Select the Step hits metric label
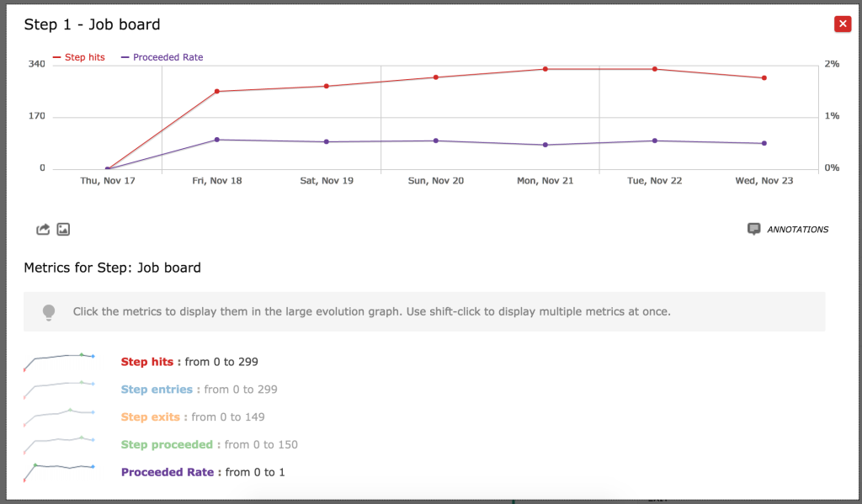862x504 pixels. pyautogui.click(x=146, y=361)
